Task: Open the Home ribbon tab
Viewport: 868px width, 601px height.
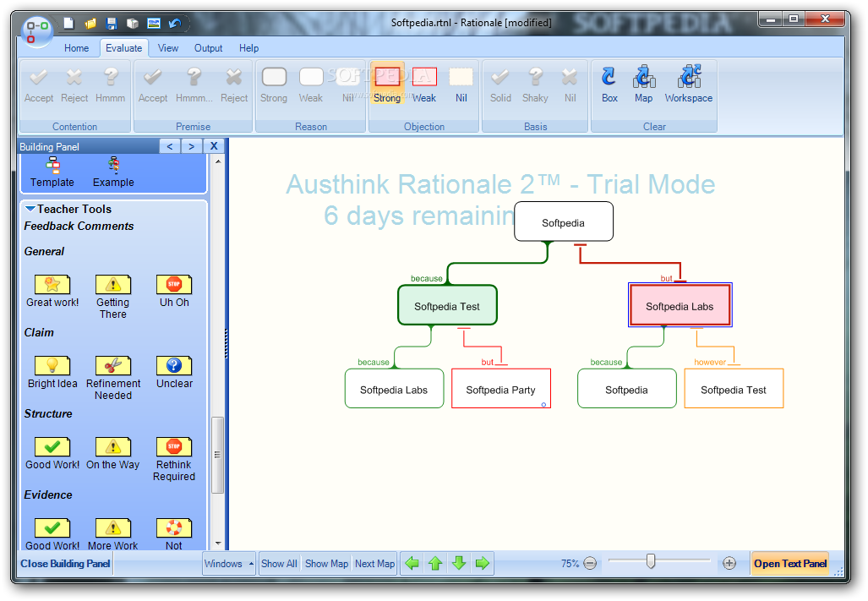Action: (76, 48)
